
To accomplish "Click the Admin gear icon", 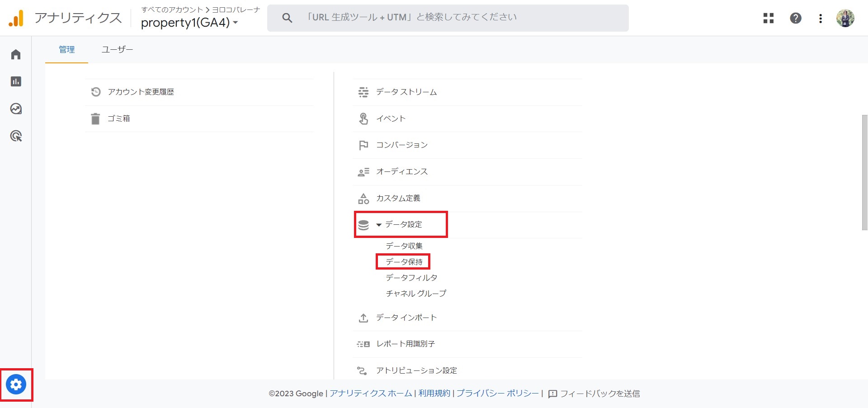I will tap(16, 384).
